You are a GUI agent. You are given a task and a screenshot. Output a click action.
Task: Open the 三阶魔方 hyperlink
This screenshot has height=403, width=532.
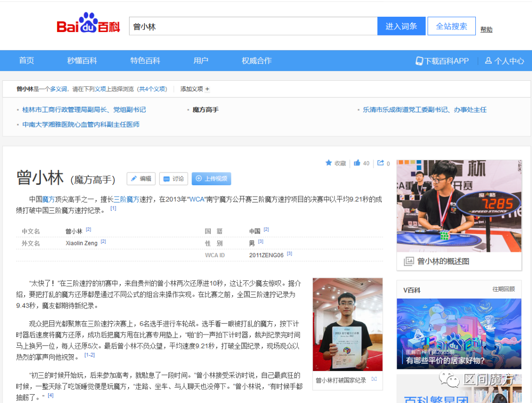coord(127,200)
